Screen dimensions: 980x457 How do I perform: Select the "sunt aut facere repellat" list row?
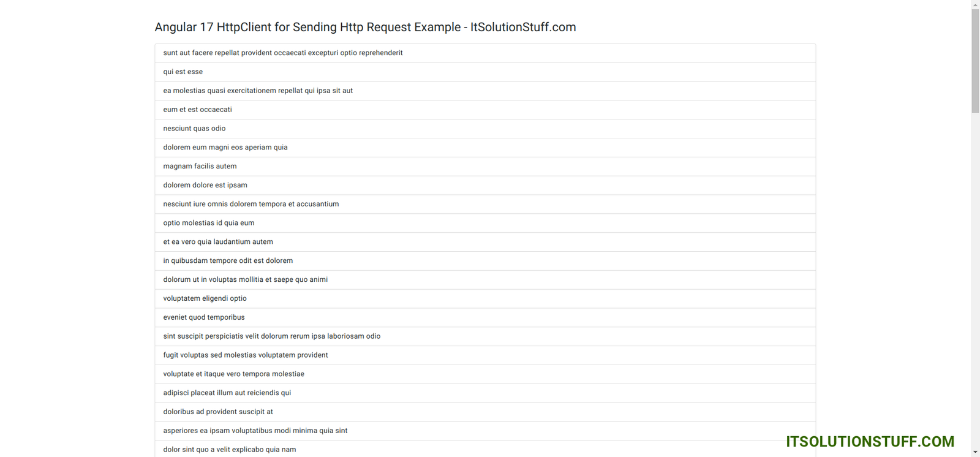pos(283,53)
